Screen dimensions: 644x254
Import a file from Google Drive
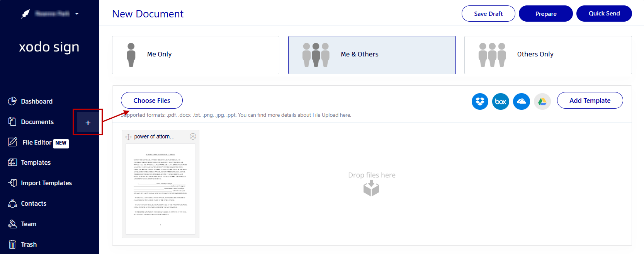(x=542, y=101)
